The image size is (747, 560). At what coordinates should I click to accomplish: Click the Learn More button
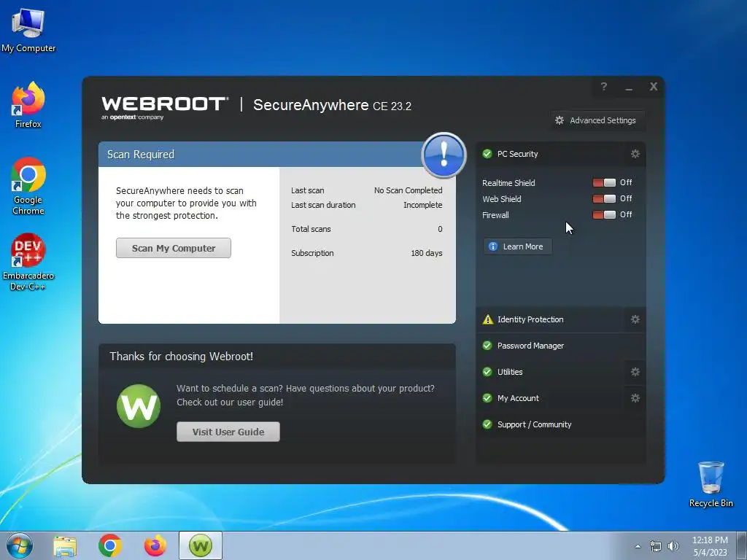[x=518, y=246]
